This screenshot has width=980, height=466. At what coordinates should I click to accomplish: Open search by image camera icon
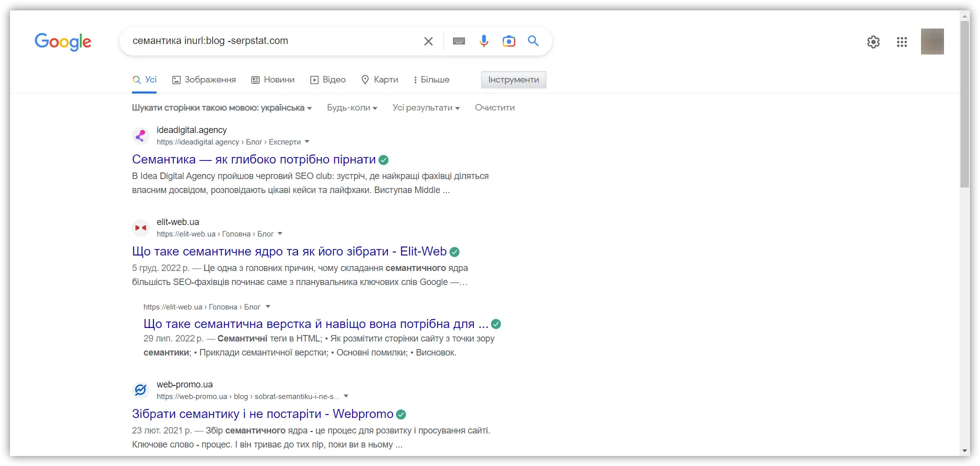click(509, 41)
